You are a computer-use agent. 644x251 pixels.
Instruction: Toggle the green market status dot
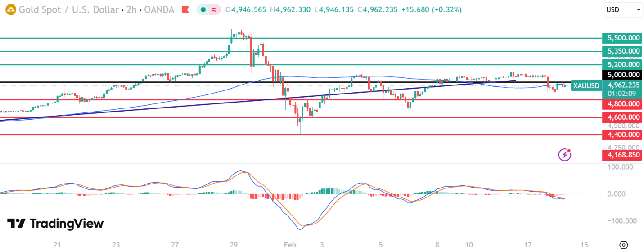203,9
